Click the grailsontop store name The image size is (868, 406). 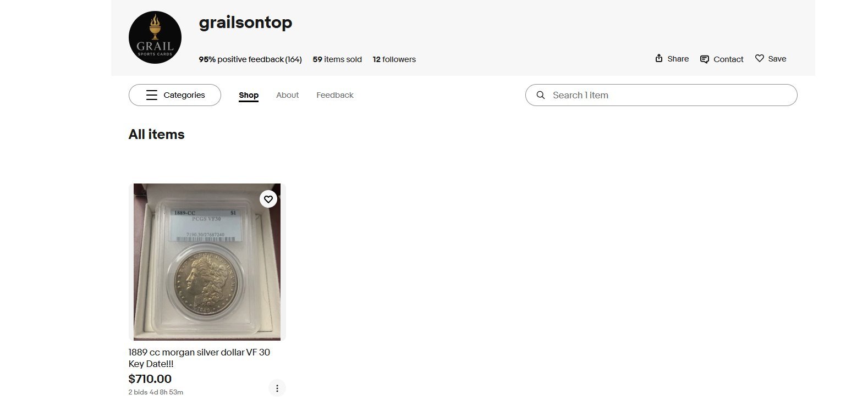pos(245,23)
